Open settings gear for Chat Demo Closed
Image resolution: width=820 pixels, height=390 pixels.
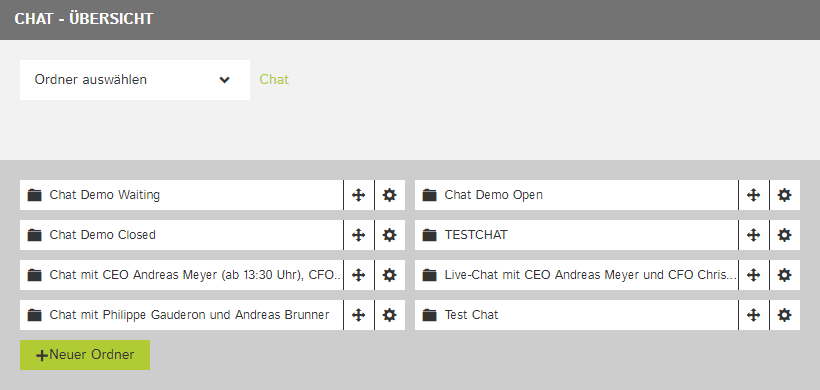pyautogui.click(x=390, y=235)
